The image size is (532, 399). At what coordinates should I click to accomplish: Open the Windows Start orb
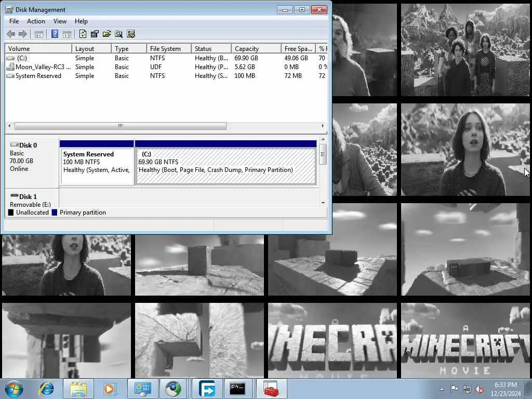(x=14, y=389)
